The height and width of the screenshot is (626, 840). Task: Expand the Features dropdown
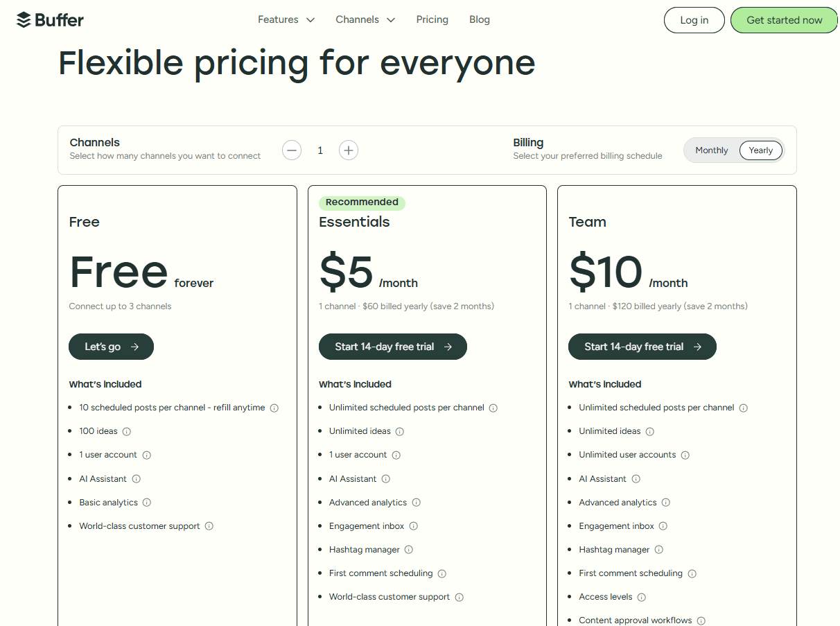coord(286,19)
